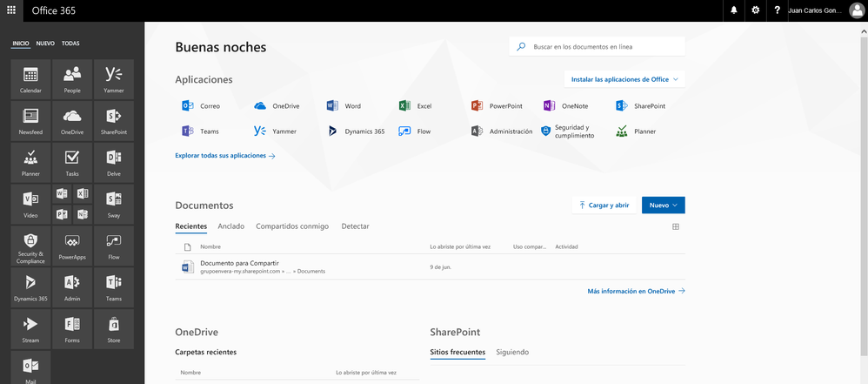Image resolution: width=868 pixels, height=384 pixels.
Task: Click the page vertical scrollbar
Action: pos(864,194)
